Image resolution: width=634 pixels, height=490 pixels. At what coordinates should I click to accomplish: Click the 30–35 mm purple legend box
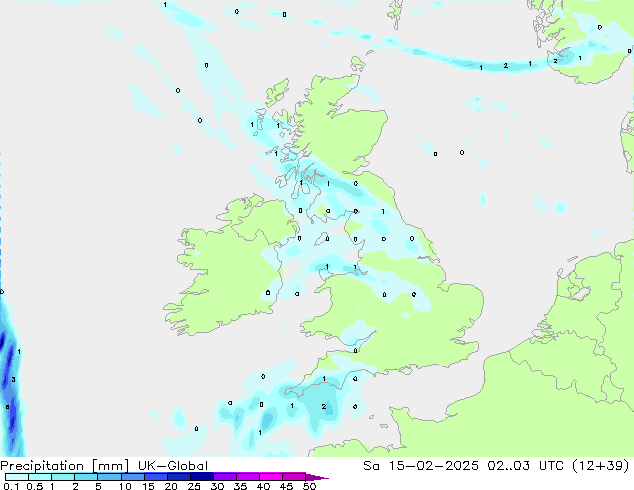point(224,477)
